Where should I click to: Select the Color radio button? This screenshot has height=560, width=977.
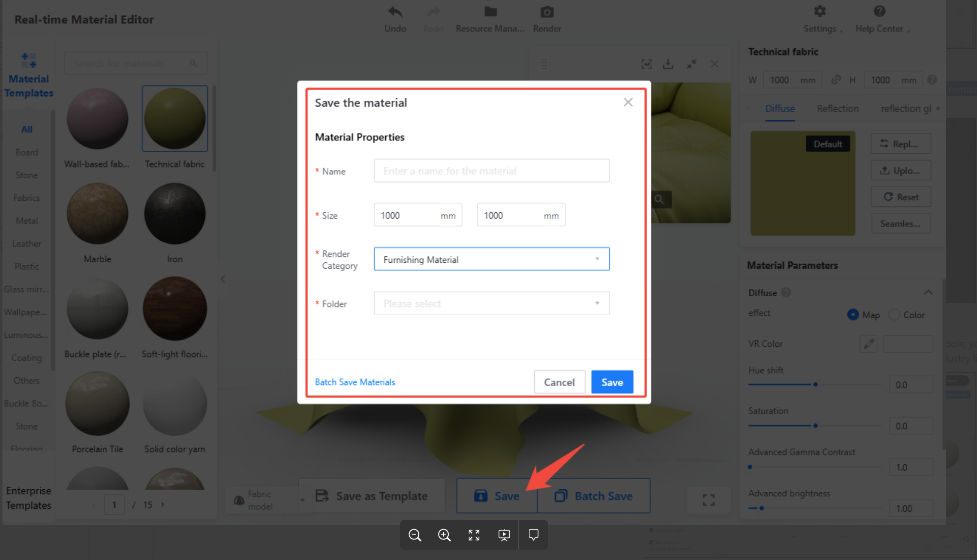point(894,315)
